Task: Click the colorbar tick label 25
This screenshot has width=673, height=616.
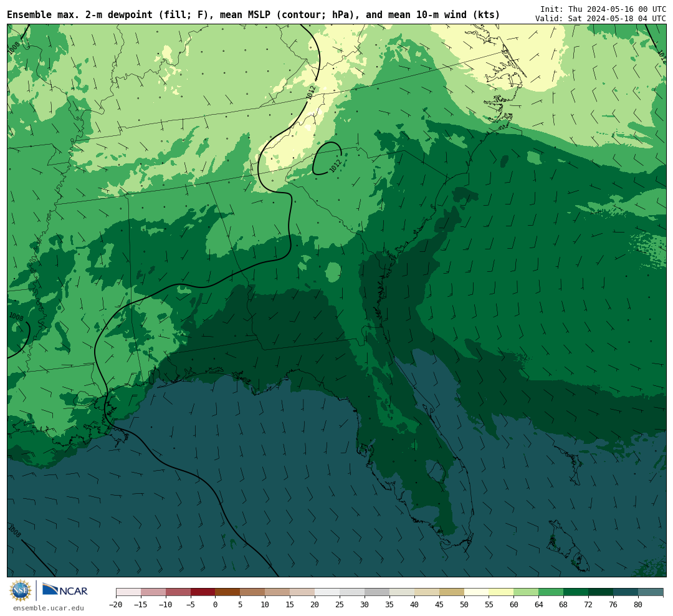Action: click(x=340, y=605)
